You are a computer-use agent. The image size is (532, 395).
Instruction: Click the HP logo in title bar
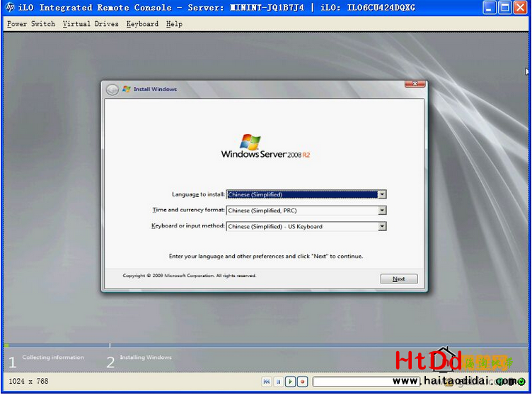pos(10,7)
